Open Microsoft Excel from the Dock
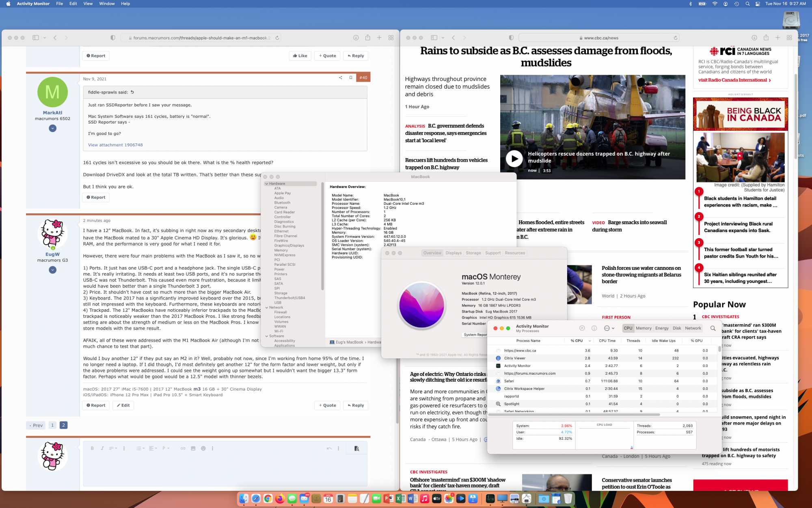 click(x=400, y=498)
